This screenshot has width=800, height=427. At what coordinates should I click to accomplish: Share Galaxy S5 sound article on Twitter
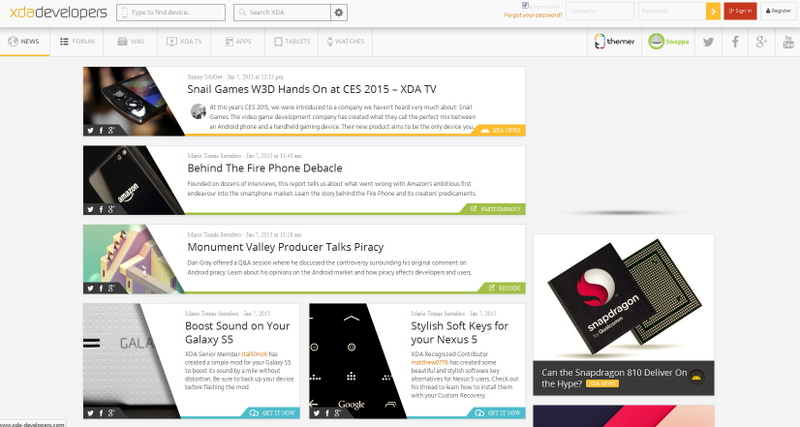pos(90,413)
